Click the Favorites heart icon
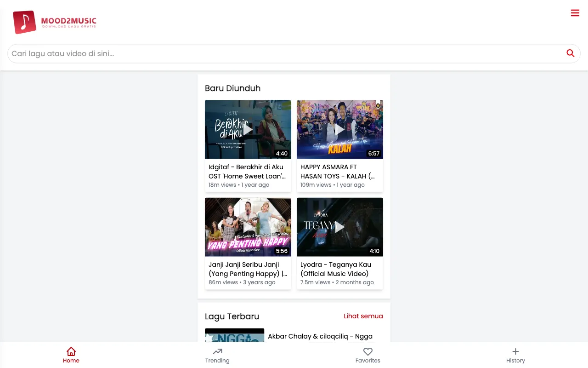This screenshot has width=588, height=368. (368, 351)
